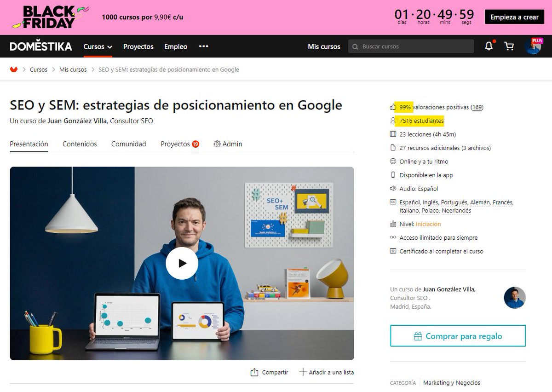Click the Admin gear icon
The width and height of the screenshot is (552, 392).
[217, 144]
